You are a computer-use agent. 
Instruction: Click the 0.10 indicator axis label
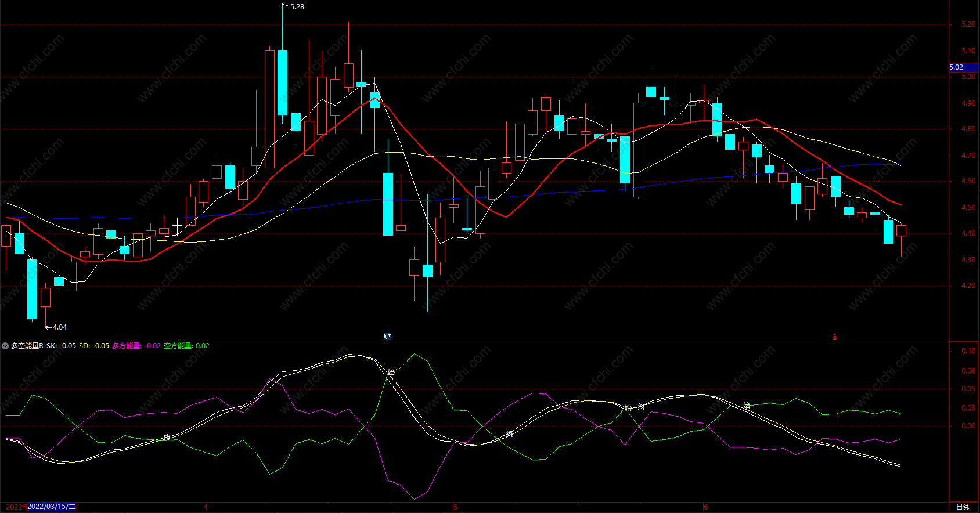[x=968, y=351]
